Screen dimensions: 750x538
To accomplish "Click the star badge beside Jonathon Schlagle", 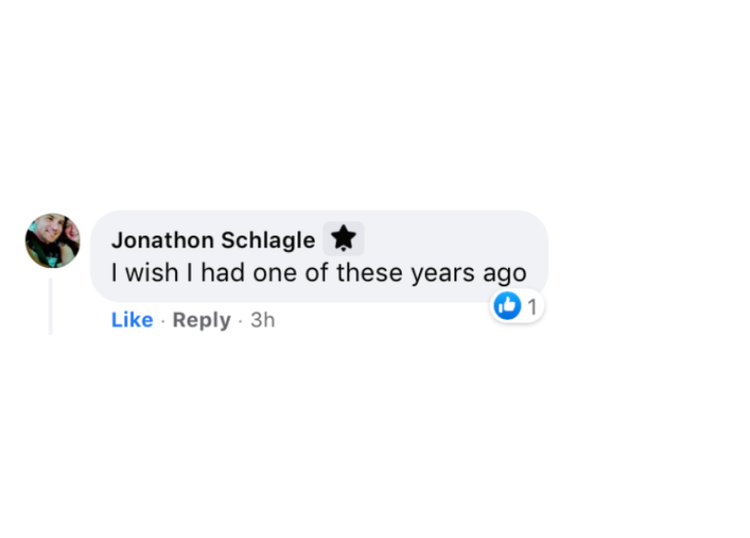I will coord(343,238).
